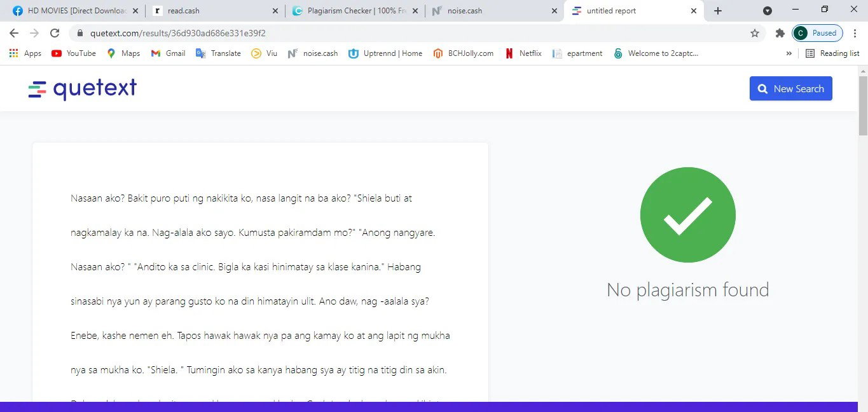Close the HD MOVIES tab
The height and width of the screenshot is (412, 868).
135,11
